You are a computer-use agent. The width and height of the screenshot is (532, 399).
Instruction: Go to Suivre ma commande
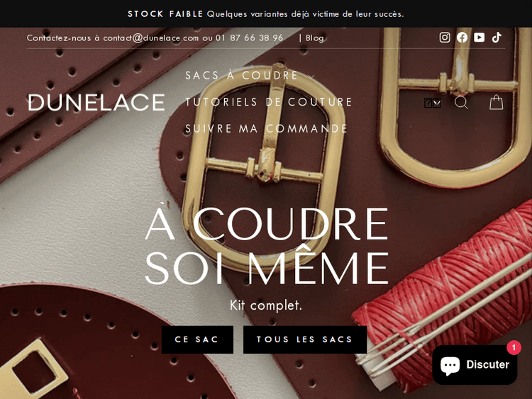click(x=266, y=128)
